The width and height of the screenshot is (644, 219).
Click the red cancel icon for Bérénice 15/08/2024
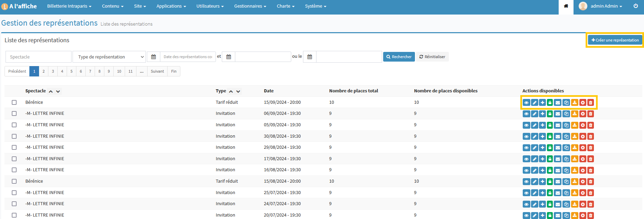(x=583, y=182)
